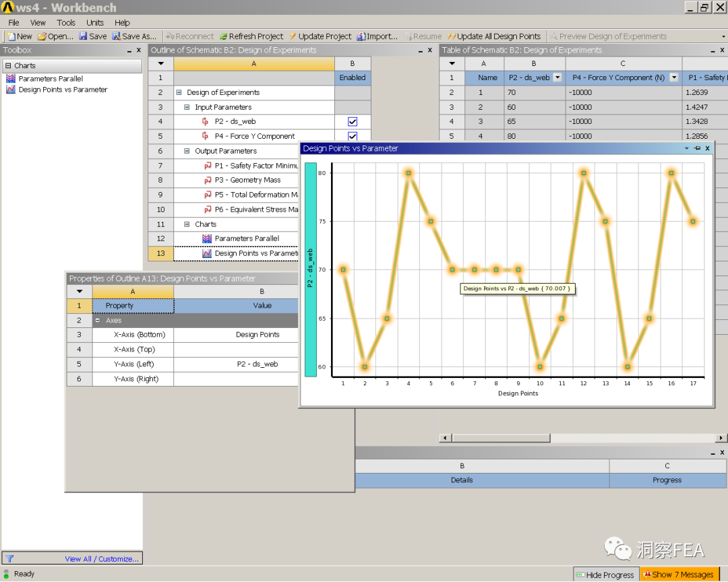The image size is (728, 582).
Task: Open the P4 - Force Y Component column dropdown
Action: pyautogui.click(x=673, y=77)
